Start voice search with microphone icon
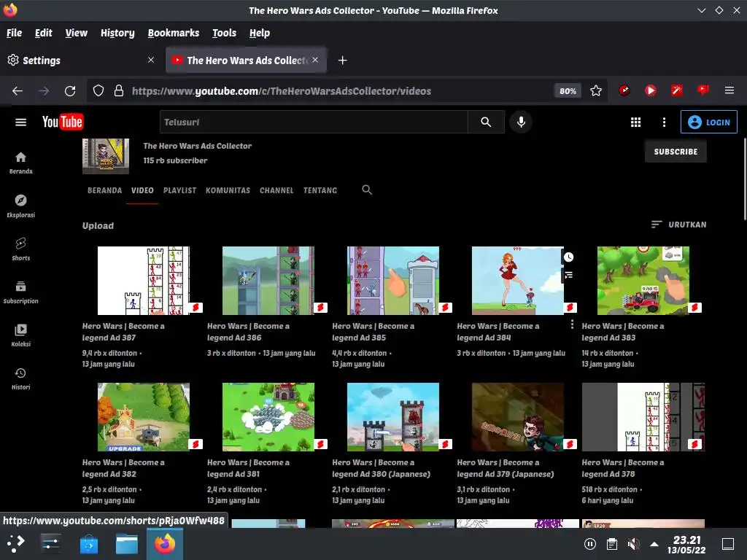Screen dimensions: 747x560 pyautogui.click(x=521, y=122)
